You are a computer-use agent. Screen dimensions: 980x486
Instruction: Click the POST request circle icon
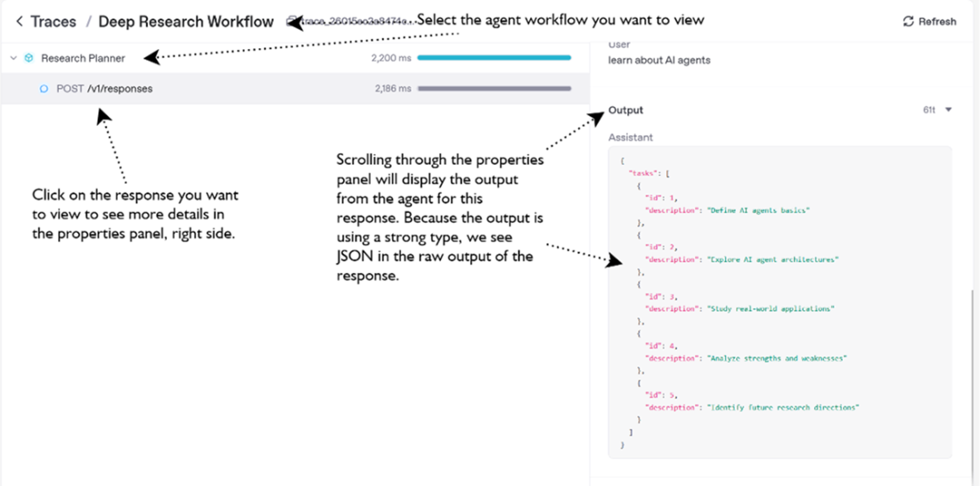[44, 88]
